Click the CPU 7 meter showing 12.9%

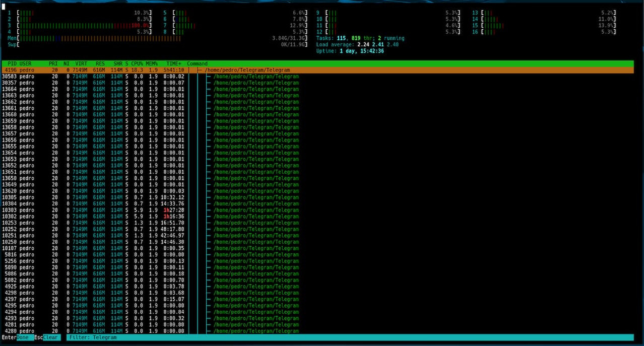[x=235, y=25]
